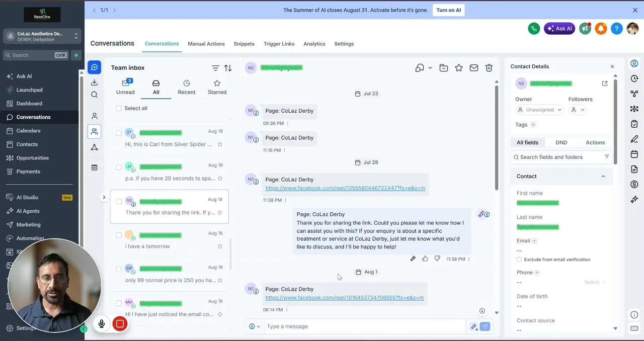
Task: Delete conversation with trash icon
Action: click(489, 68)
